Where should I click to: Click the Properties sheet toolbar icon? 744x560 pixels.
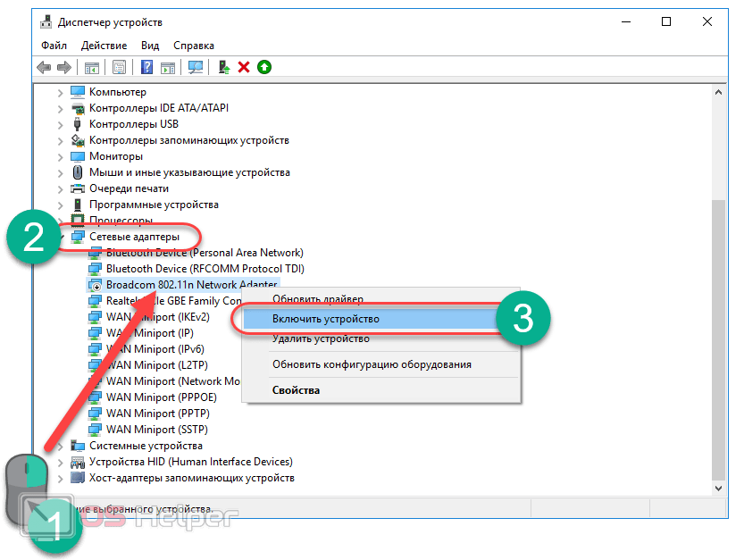[118, 67]
